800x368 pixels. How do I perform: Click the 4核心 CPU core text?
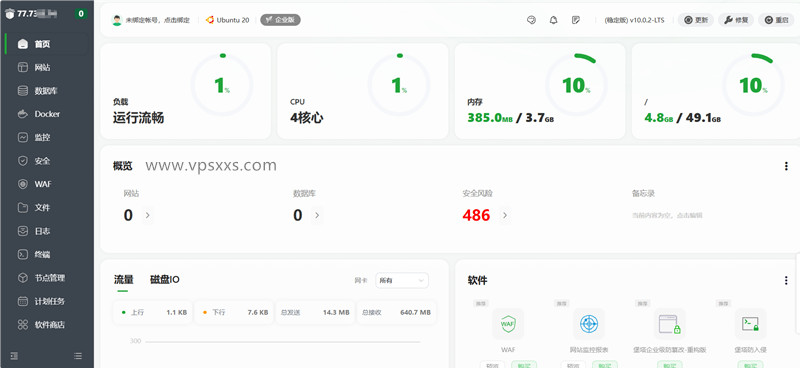307,118
